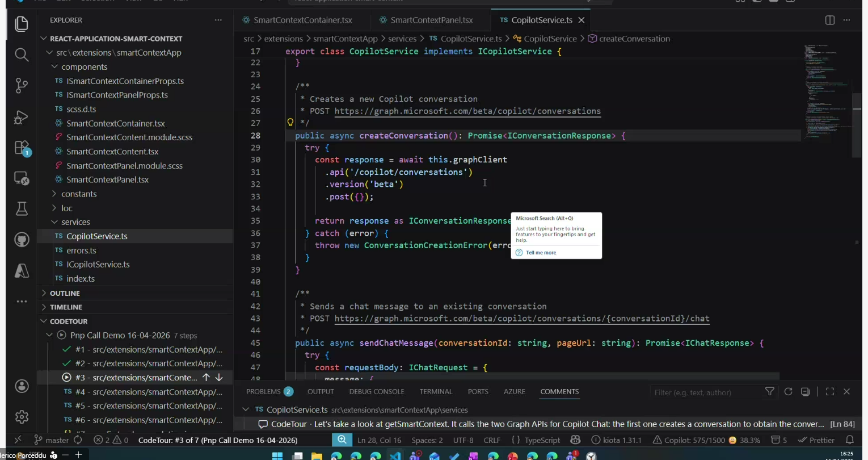This screenshot has height=460, width=868.
Task: Toggle maximized size of the bottom panel
Action: point(829,392)
